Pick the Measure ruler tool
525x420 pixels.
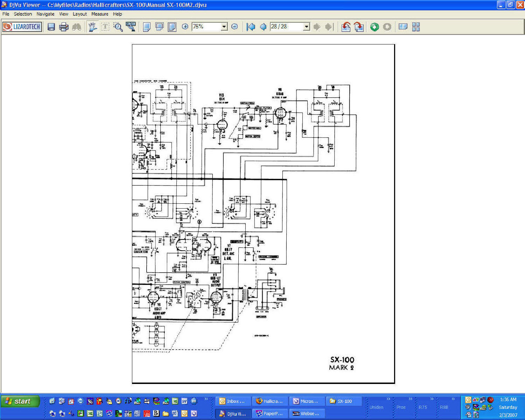(x=131, y=27)
